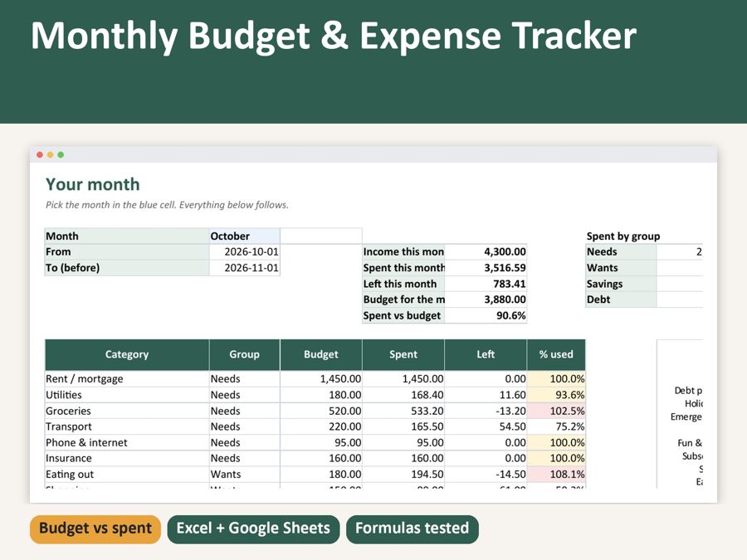Screen dimensions: 747x560
Task: Click the budget value 3,880.00
Action: pyautogui.click(x=486, y=299)
